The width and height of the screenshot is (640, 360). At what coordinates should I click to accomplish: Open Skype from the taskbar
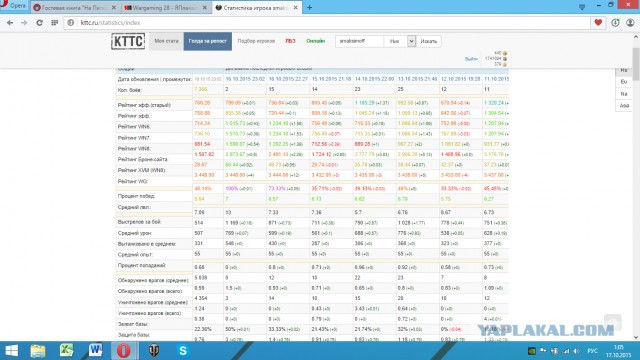click(183, 351)
